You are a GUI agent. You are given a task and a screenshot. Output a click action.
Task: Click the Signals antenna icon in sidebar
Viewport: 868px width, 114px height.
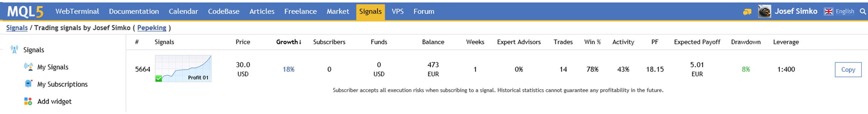point(14,49)
